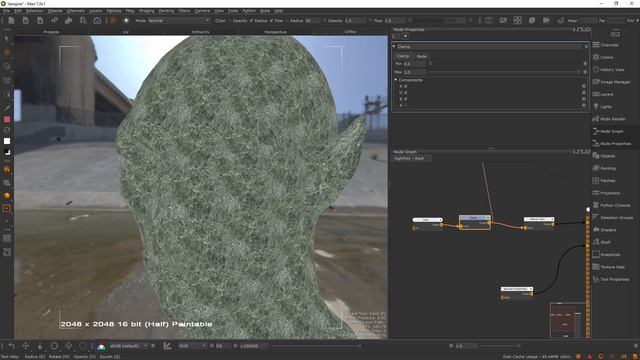Image resolution: width=640 pixels, height=360 pixels.
Task: Open the Shelf palette
Action: pyautogui.click(x=602, y=242)
